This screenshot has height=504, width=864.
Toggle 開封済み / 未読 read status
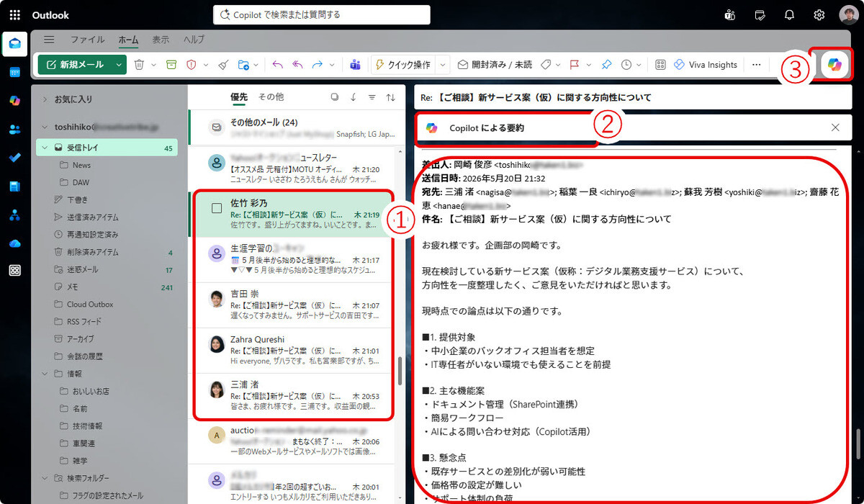pyautogui.click(x=495, y=65)
